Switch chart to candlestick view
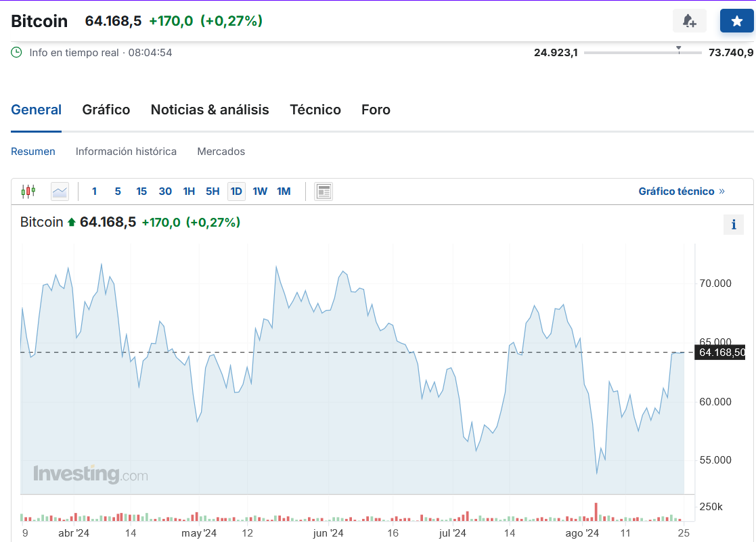The height and width of the screenshot is (542, 756). pyautogui.click(x=28, y=191)
